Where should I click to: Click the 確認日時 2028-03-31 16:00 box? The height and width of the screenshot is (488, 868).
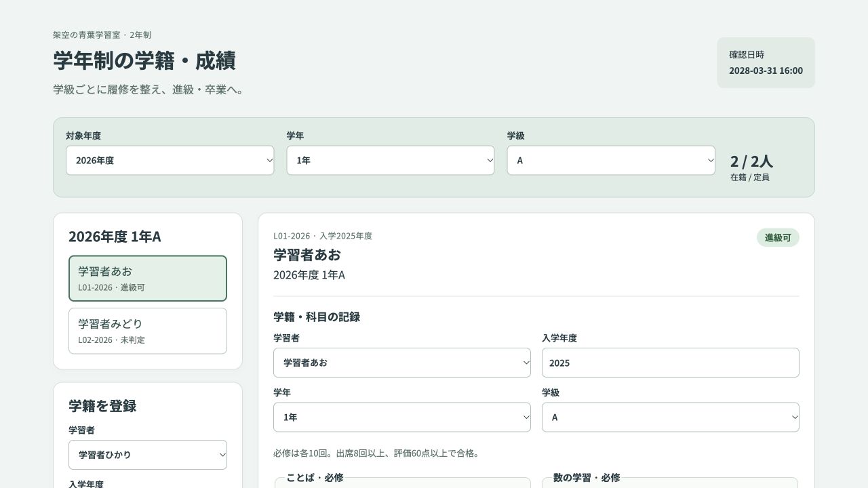766,63
